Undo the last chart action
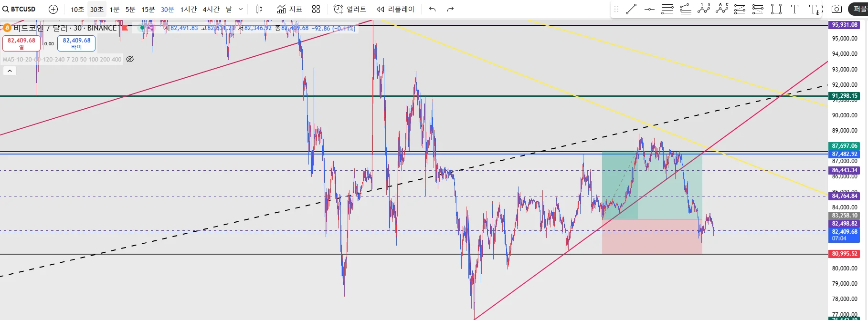This screenshot has width=868, height=320. tap(433, 9)
